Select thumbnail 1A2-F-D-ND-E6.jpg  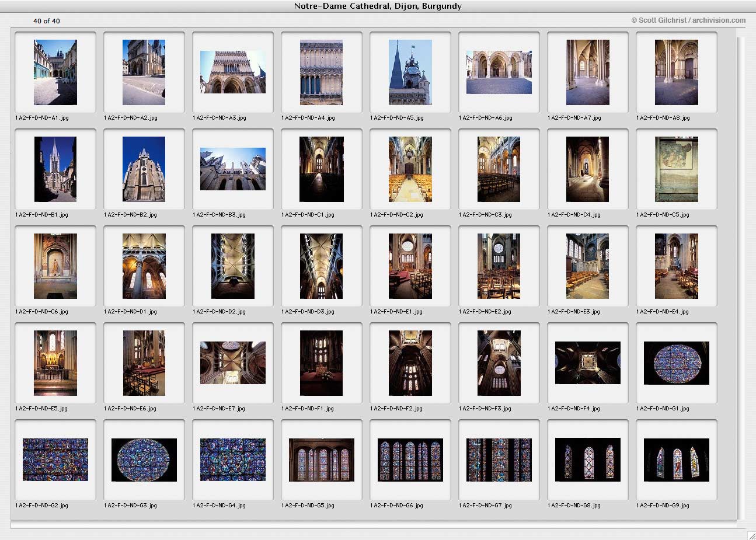[x=144, y=363]
